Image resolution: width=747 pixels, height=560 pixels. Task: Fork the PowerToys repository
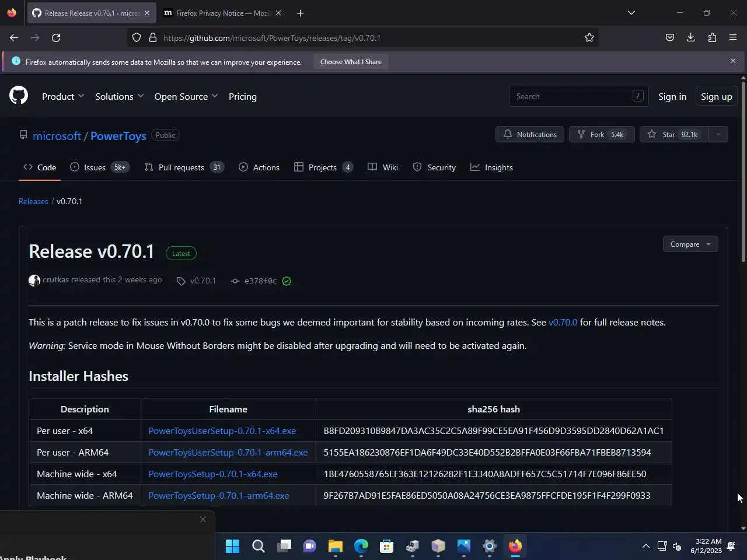click(602, 135)
